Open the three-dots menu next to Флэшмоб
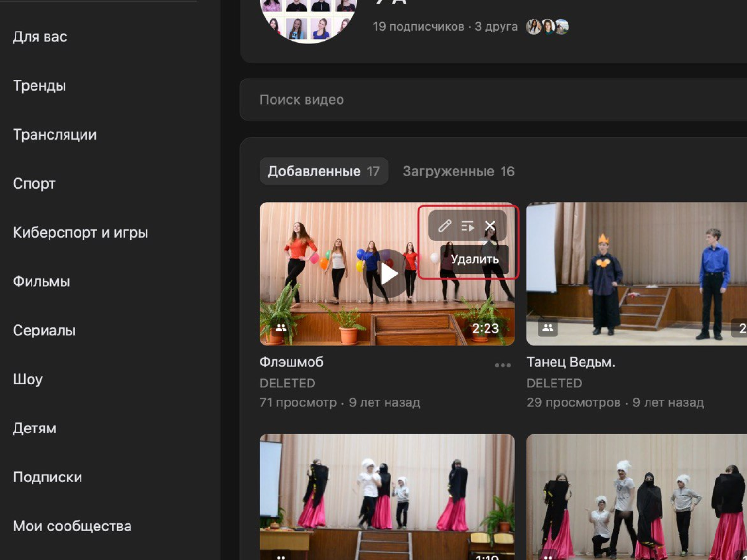Image resolution: width=747 pixels, height=560 pixels. 503,365
